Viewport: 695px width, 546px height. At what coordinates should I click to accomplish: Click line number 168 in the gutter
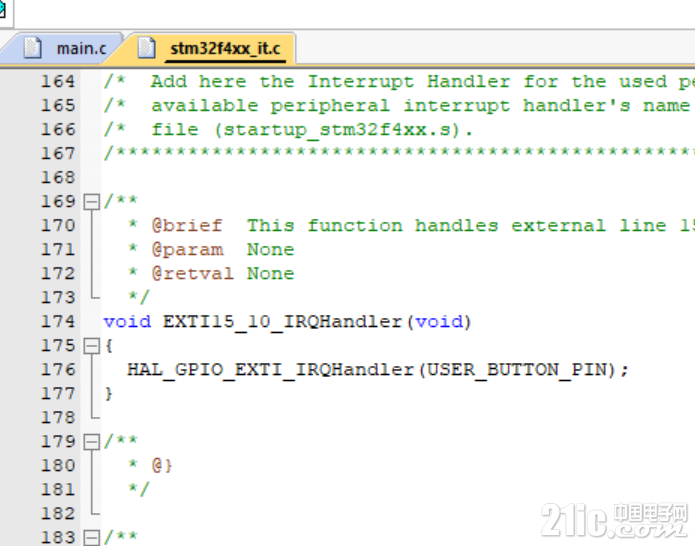(x=58, y=178)
